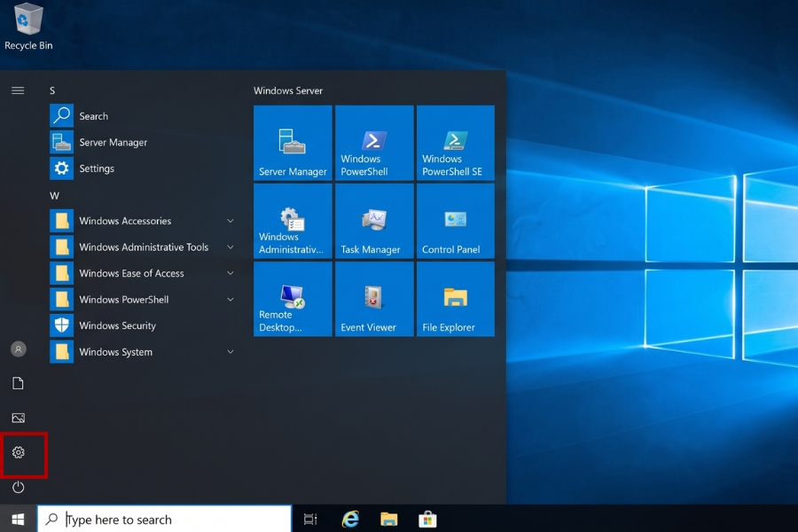This screenshot has width=798, height=532.
Task: Open Search from the app list
Action: [143, 116]
